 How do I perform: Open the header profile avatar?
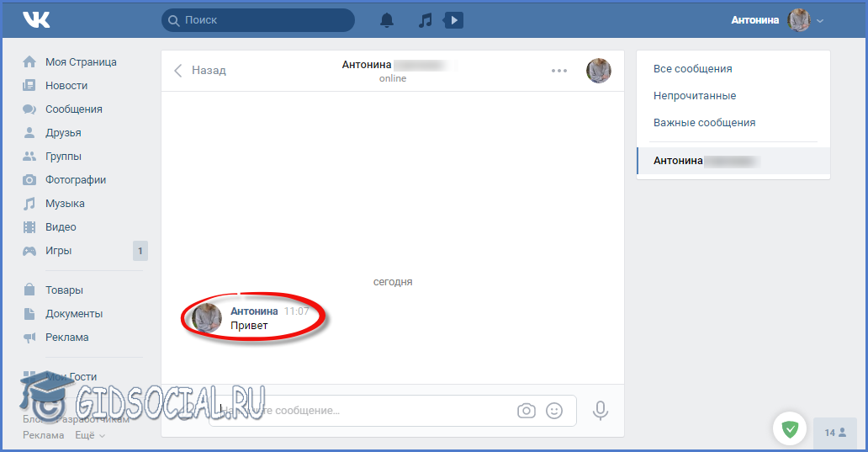point(799,20)
